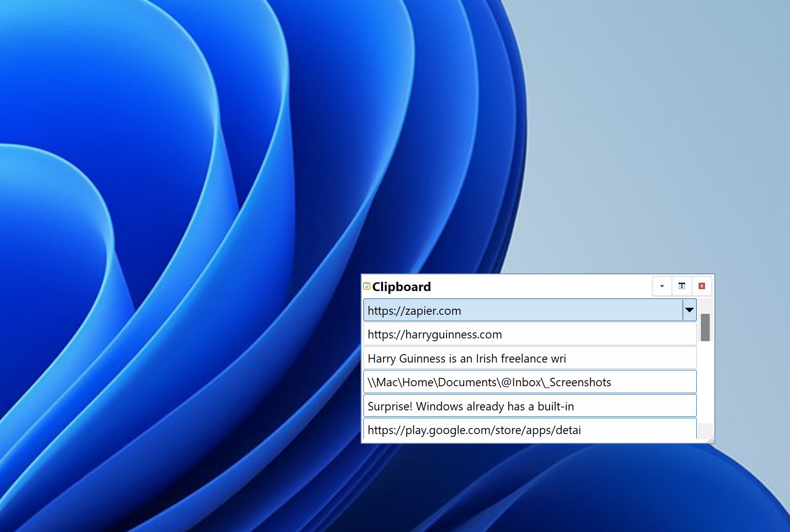790x532 pixels.
Task: Choose the \\Mac\Home\Documents Screenshots path entry
Action: click(530, 382)
